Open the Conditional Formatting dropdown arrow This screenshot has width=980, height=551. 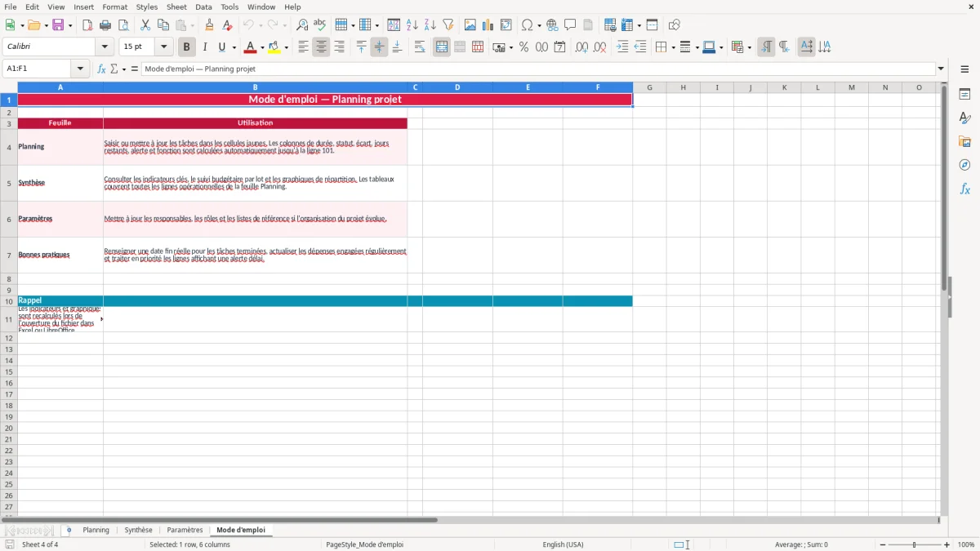coord(749,47)
